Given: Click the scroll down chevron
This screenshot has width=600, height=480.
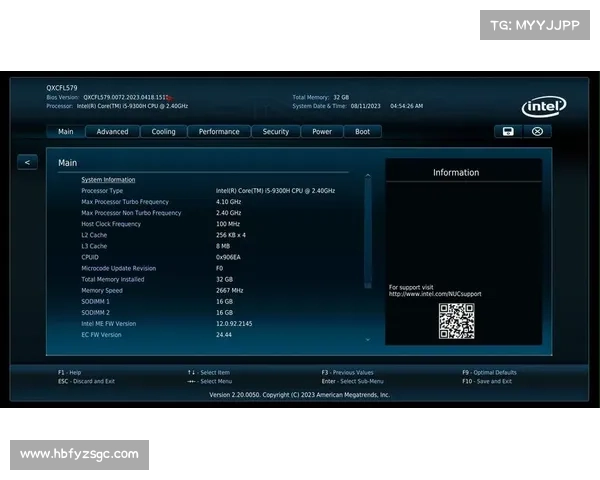Looking at the screenshot, I should coord(368,340).
